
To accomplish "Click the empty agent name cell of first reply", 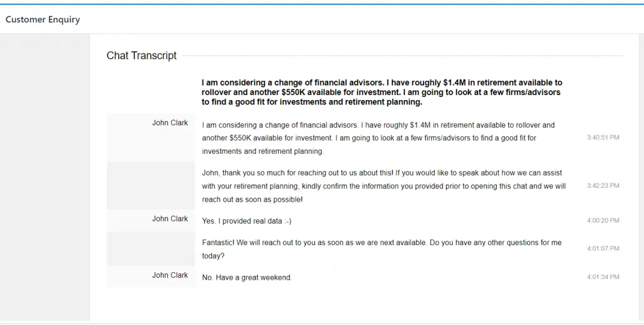I will coord(151,186).
